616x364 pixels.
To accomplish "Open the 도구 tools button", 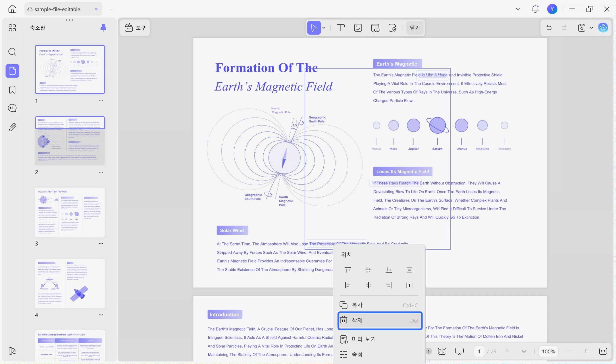I will point(135,28).
